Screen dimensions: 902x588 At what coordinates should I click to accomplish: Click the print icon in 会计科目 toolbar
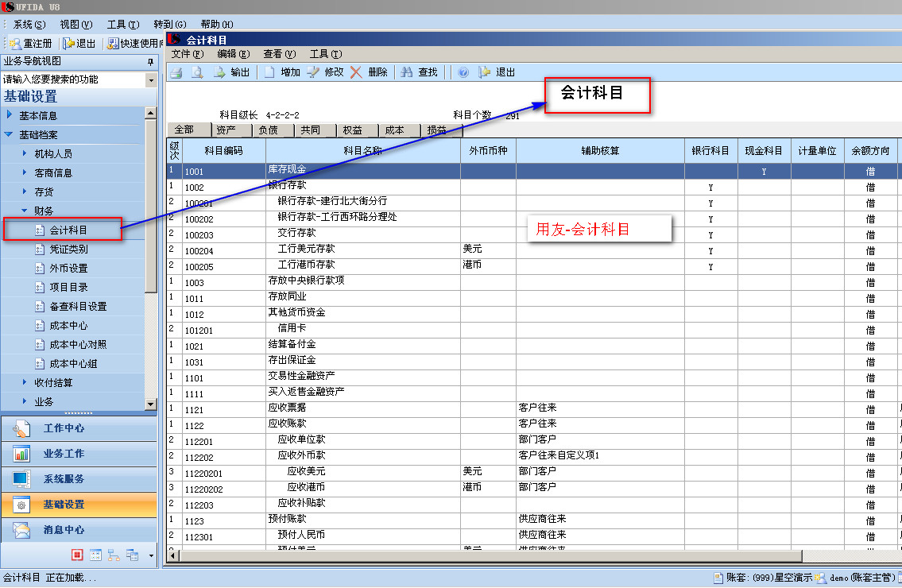[176, 72]
